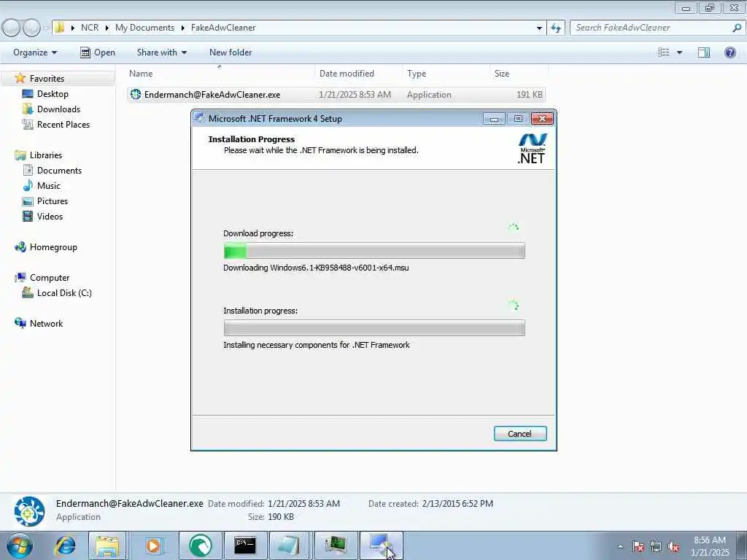This screenshot has width=747, height=560.
Task: Open Windows Explorer taskbar button
Action: [107, 545]
